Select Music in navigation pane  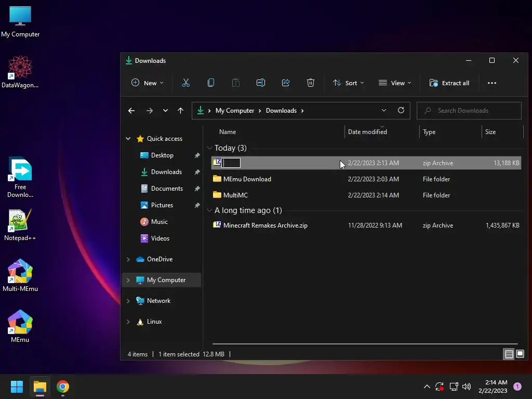pos(159,221)
